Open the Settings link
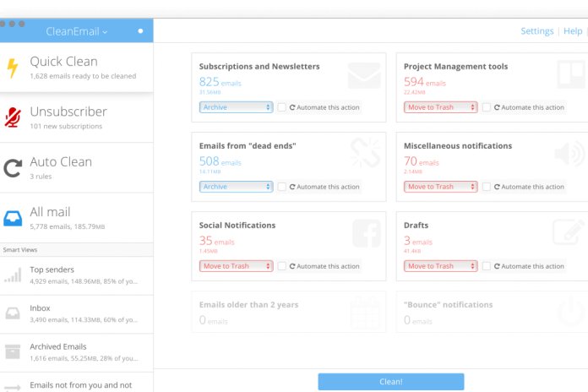588x392 pixels. pyautogui.click(x=537, y=31)
